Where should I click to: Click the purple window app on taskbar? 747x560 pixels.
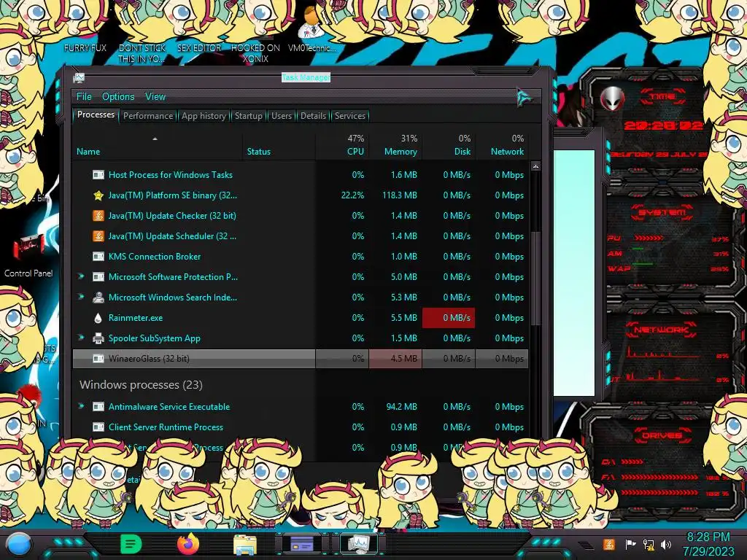pos(301,544)
